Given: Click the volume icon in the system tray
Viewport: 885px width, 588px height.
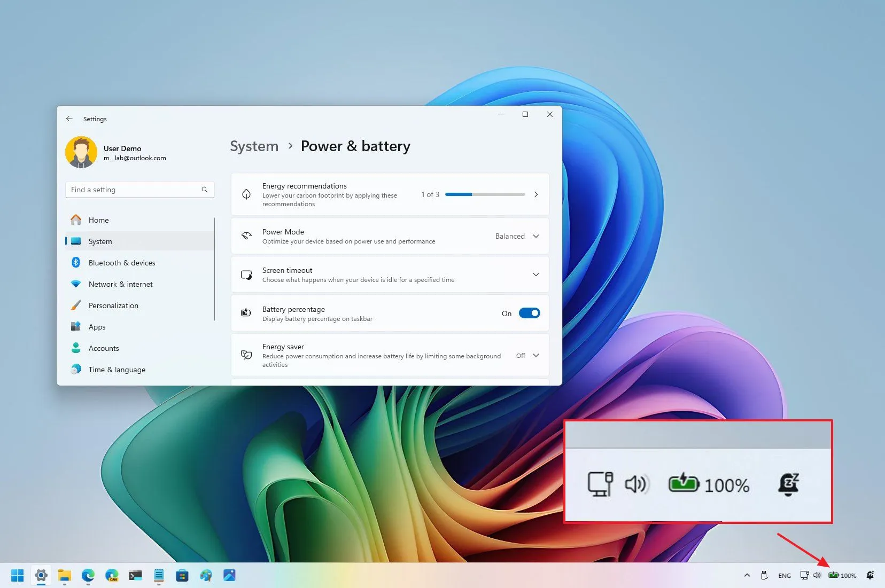Looking at the screenshot, I should click(816, 575).
